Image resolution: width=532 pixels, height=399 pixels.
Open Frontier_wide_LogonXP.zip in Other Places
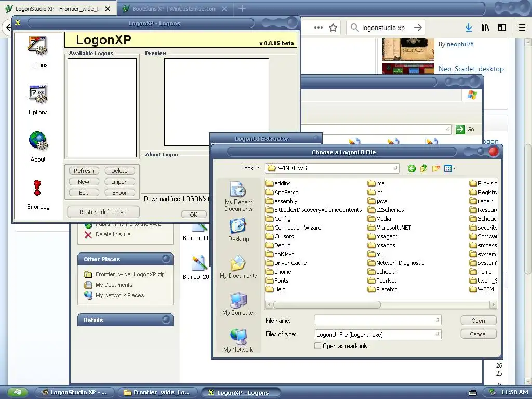click(x=130, y=274)
